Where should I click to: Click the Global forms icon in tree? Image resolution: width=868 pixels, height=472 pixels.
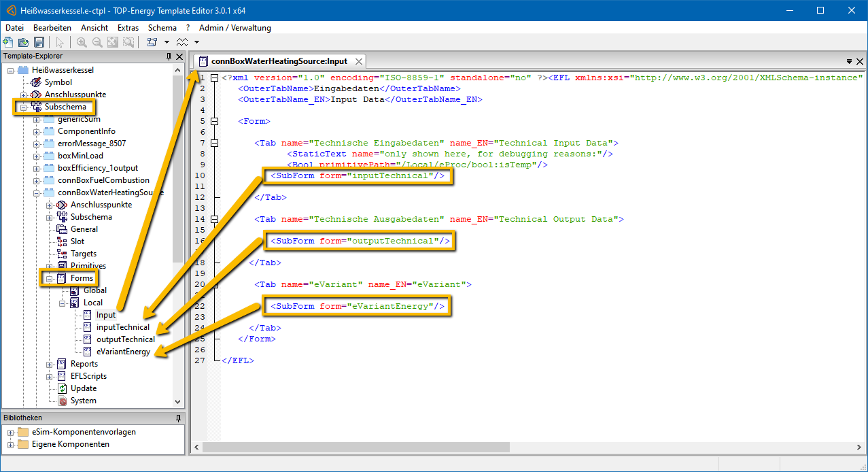(x=75, y=290)
